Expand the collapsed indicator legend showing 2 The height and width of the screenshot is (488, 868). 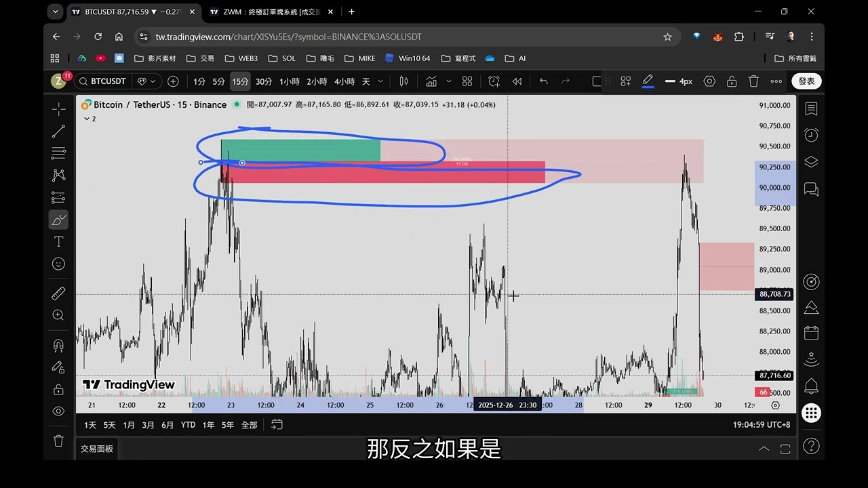pos(90,119)
